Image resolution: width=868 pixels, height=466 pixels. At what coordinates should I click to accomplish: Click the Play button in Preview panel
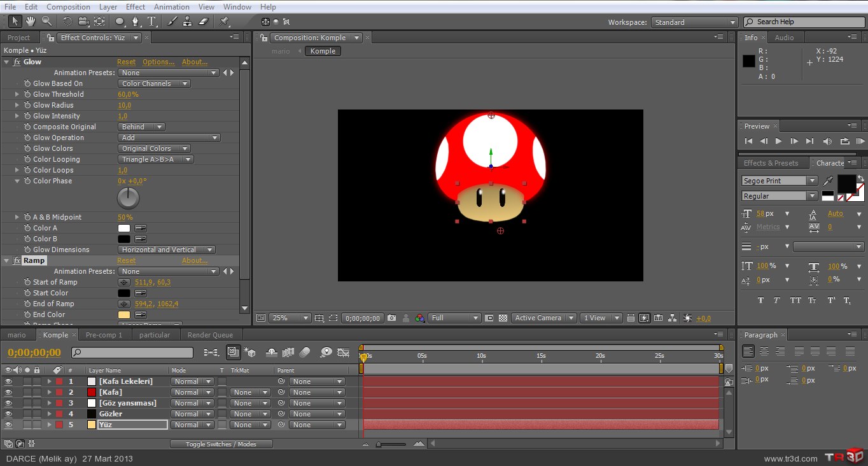(778, 141)
